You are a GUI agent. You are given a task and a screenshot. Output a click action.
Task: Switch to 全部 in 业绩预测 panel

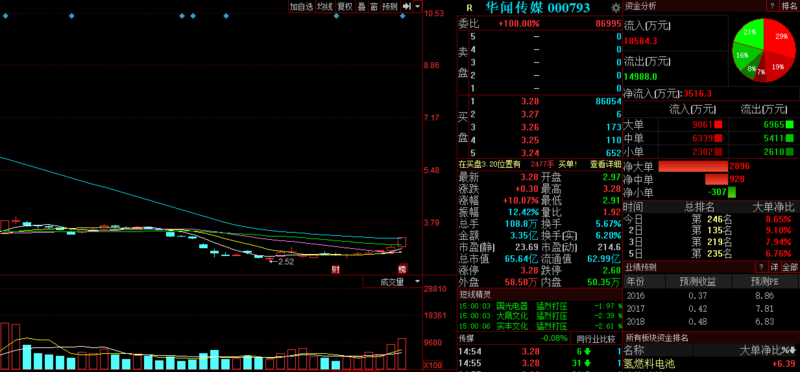pos(790,267)
